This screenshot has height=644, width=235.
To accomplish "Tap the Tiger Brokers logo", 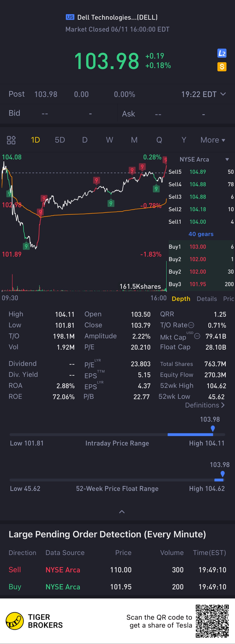I will tap(34, 621).
